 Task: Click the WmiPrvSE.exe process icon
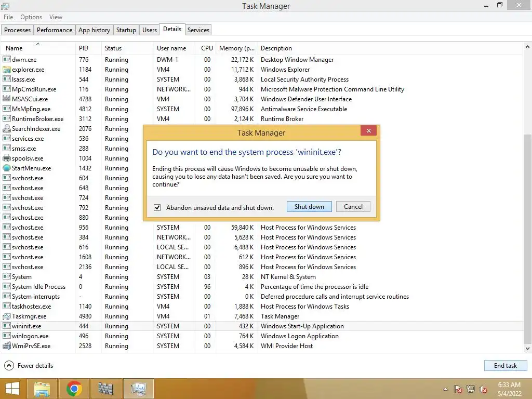click(x=6, y=345)
